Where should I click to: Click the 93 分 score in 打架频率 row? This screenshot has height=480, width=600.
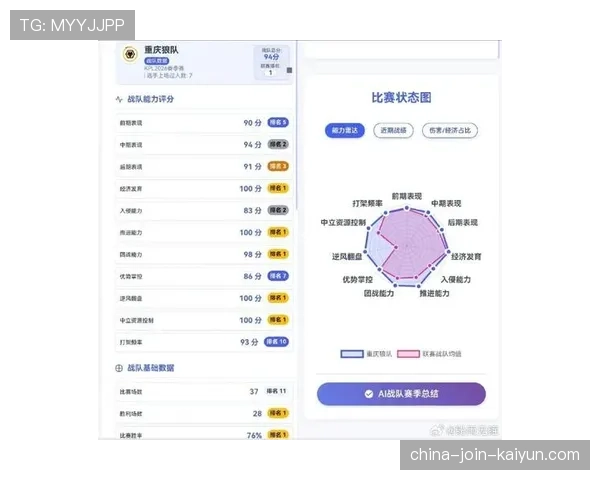click(249, 342)
